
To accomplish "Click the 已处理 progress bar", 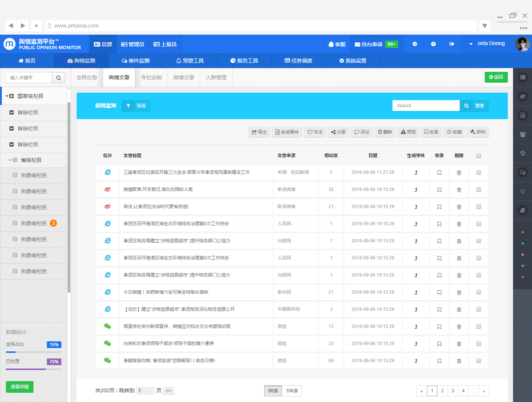I will pos(33,369).
